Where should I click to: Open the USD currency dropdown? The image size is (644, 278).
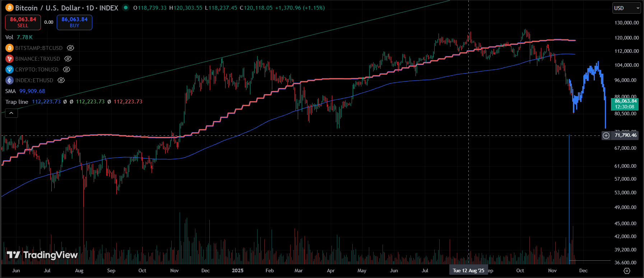coord(626,8)
